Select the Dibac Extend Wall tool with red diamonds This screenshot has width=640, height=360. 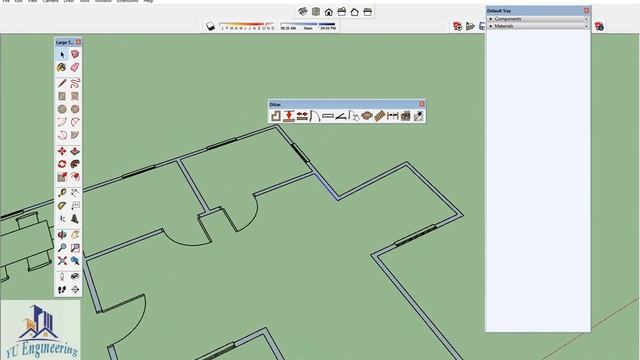302,116
